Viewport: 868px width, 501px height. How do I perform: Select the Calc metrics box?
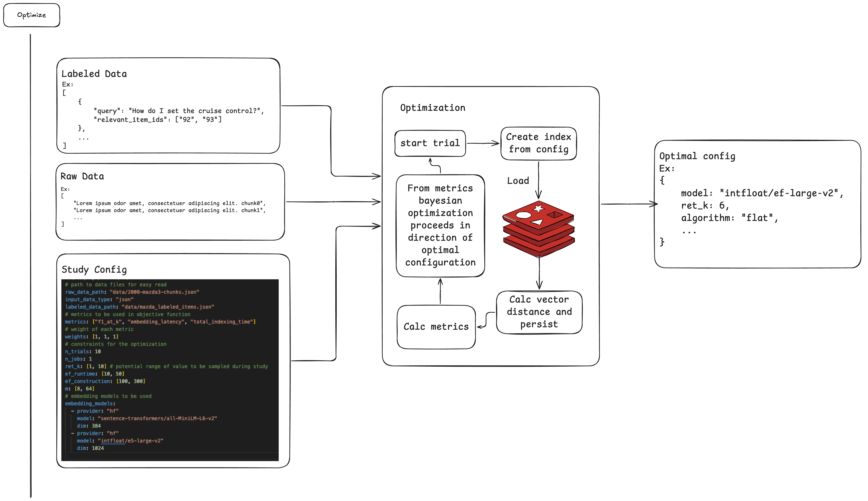click(x=436, y=327)
